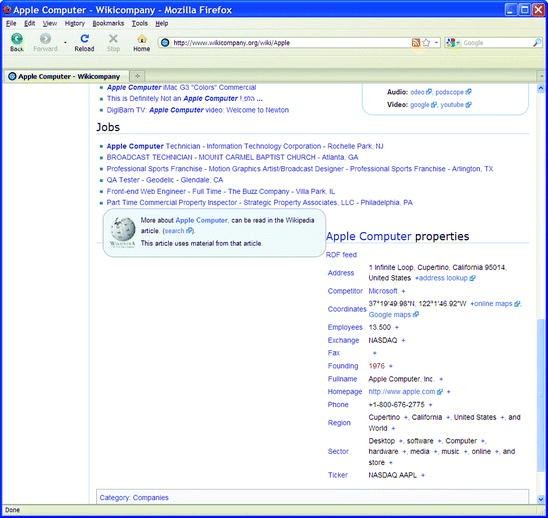
Task: Select the Apple Computer - Wikicompany tab
Action: [67, 76]
